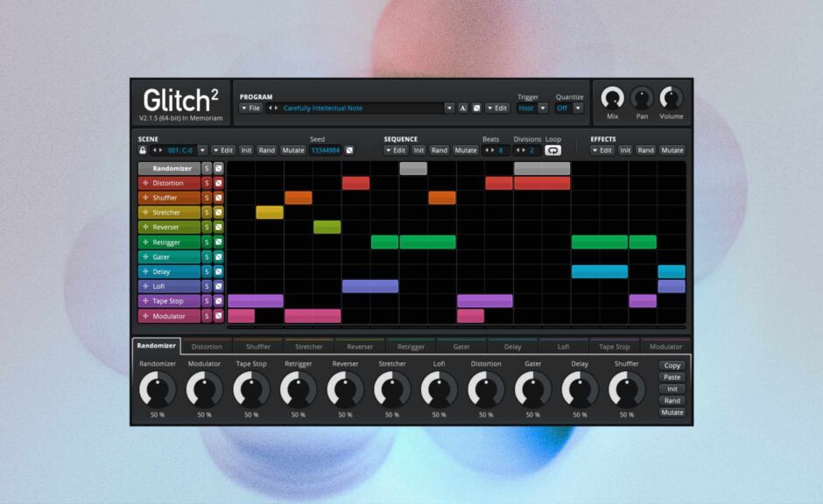Screen dimensions: 823x504
Task: Click the rename 'A' icon beside program name
Action: pos(463,108)
